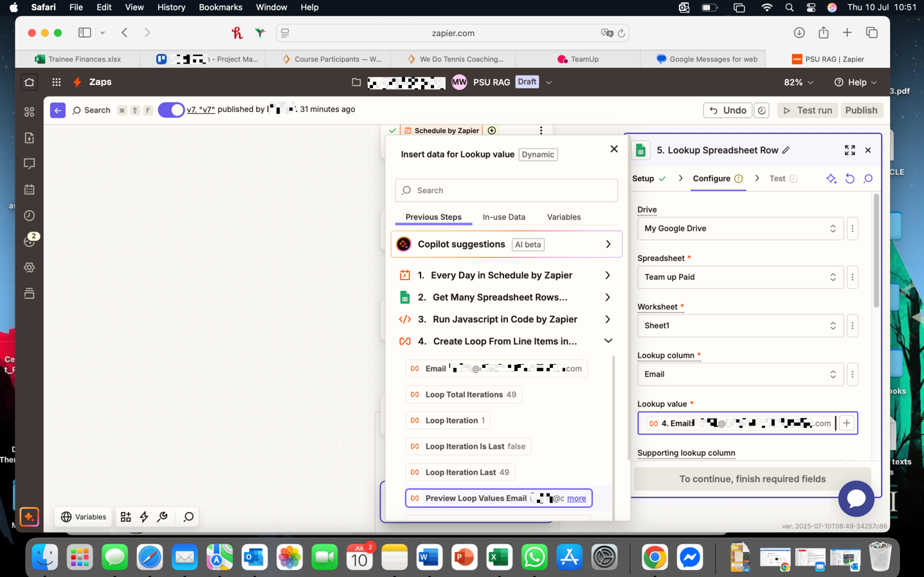924x577 pixels.
Task: Open the Worksheet dropdown Sheet1
Action: [740, 325]
